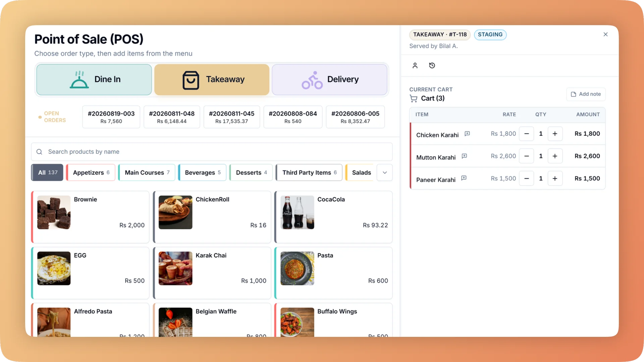Add Karak Chai to the cart

tap(212, 273)
